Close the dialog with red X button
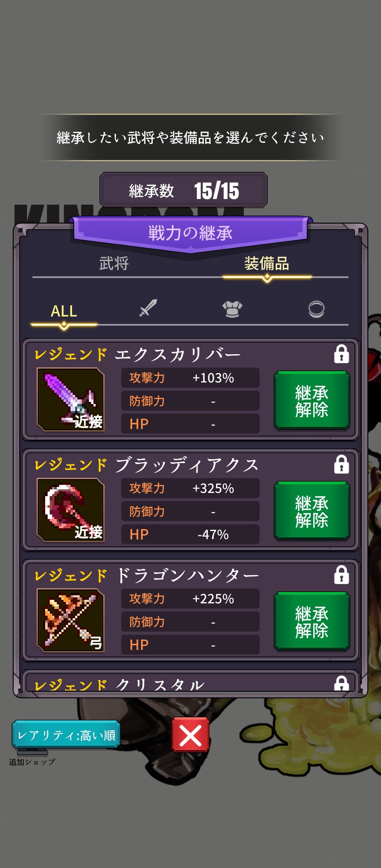381x868 pixels. (190, 735)
